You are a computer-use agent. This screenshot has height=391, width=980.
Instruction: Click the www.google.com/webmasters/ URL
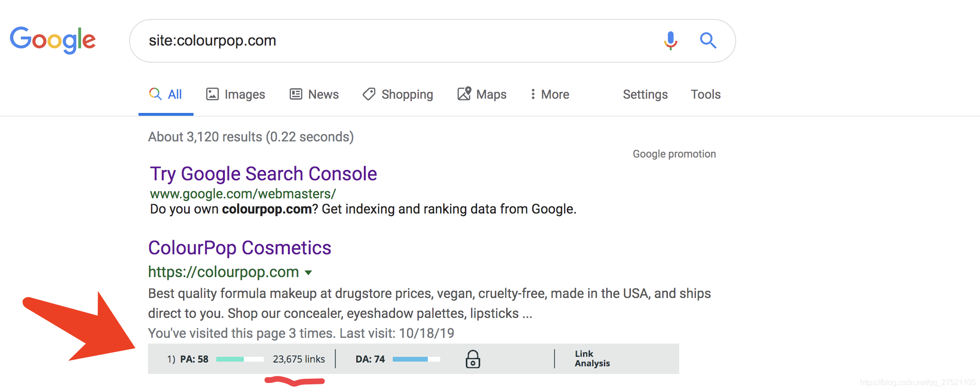[x=243, y=194]
